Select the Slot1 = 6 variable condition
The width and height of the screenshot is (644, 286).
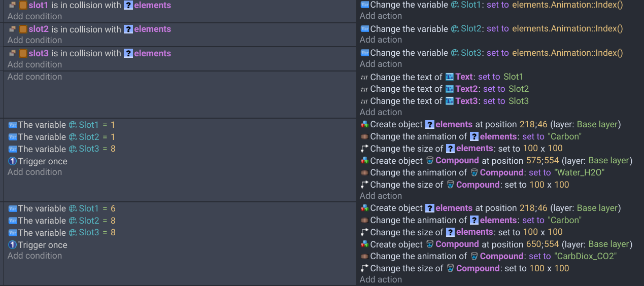[62, 208]
